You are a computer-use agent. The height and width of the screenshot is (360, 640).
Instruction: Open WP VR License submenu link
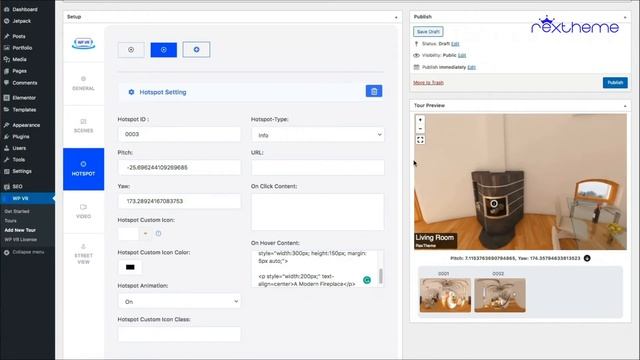(20, 240)
